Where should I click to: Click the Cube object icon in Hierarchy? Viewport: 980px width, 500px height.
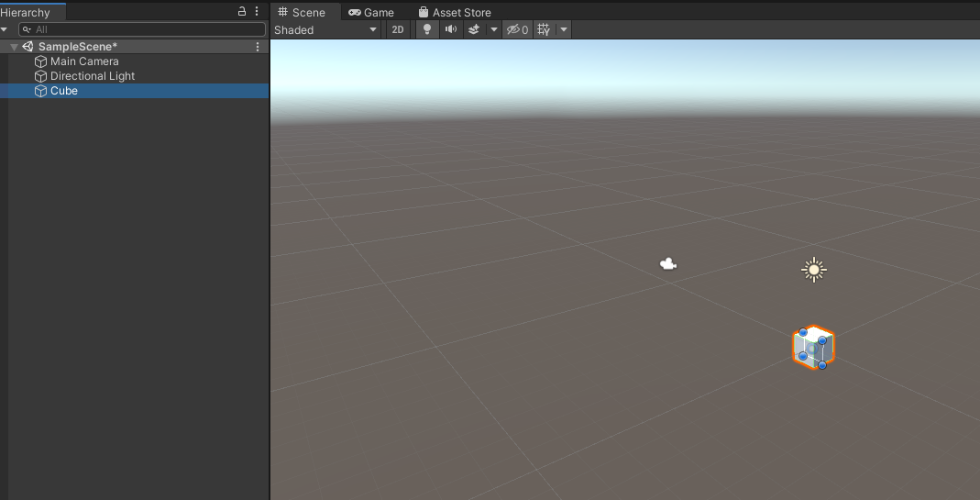[40, 91]
